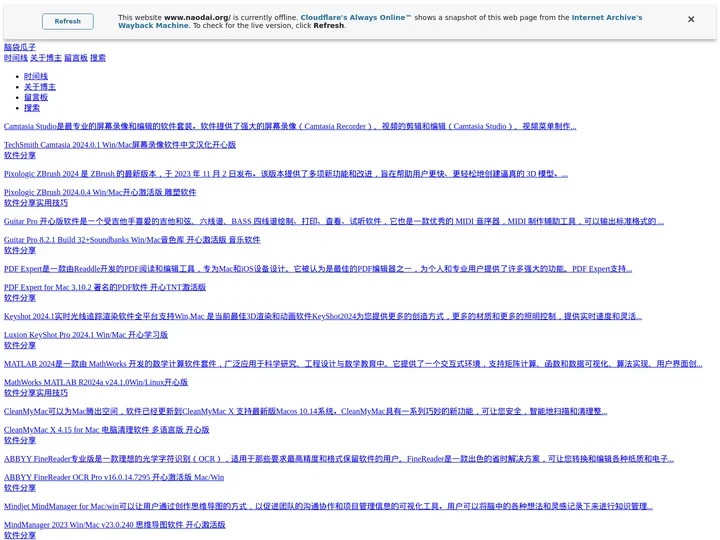The width and height of the screenshot is (720, 540).
Task: Click 实用技巧 category under Pixologic ZBrush post
Action: [52, 202]
